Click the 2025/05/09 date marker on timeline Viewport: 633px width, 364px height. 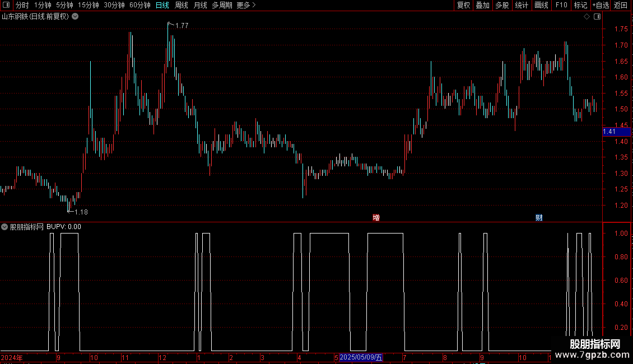(361, 357)
